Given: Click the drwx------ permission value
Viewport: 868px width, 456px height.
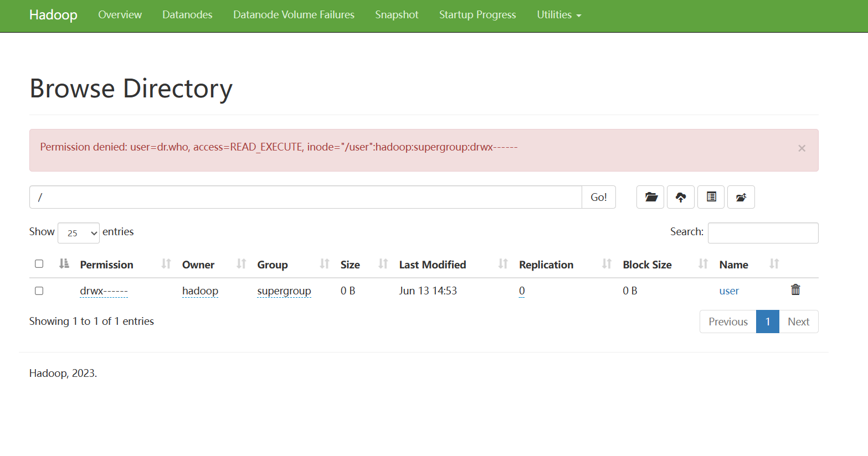Looking at the screenshot, I should [104, 291].
